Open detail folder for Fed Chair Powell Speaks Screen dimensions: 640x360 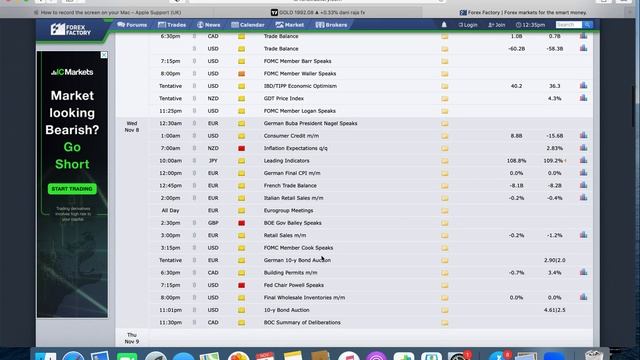(444, 285)
